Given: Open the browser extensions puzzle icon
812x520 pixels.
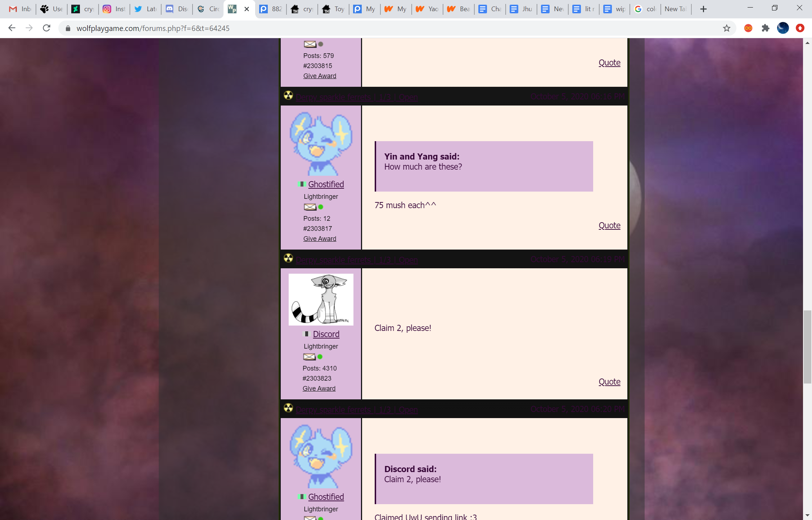Looking at the screenshot, I should click(x=765, y=28).
